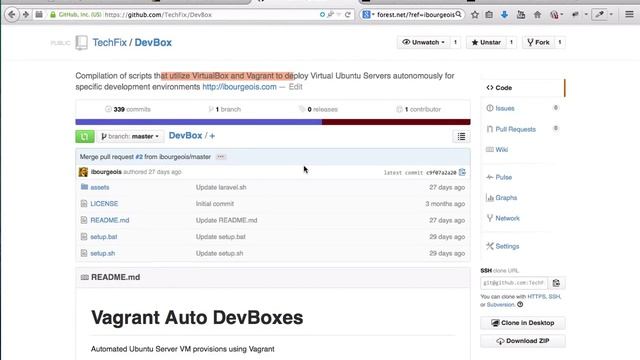
Task: Click the DevBox repository title link
Action: [x=153, y=42]
